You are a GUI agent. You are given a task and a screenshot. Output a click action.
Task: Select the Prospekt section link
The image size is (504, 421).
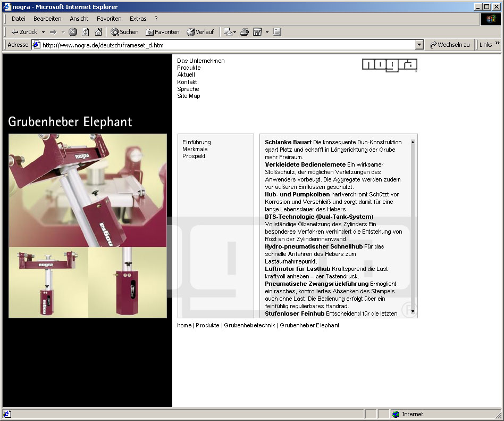[194, 156]
